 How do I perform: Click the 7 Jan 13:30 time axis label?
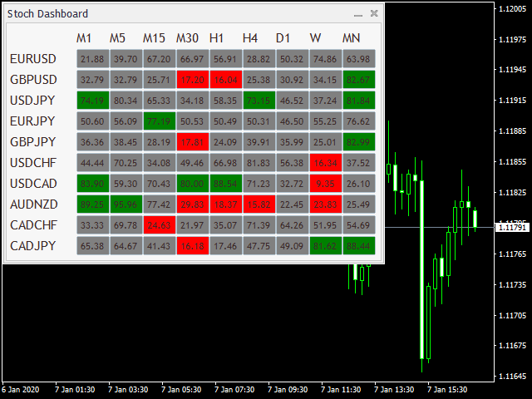point(394,390)
